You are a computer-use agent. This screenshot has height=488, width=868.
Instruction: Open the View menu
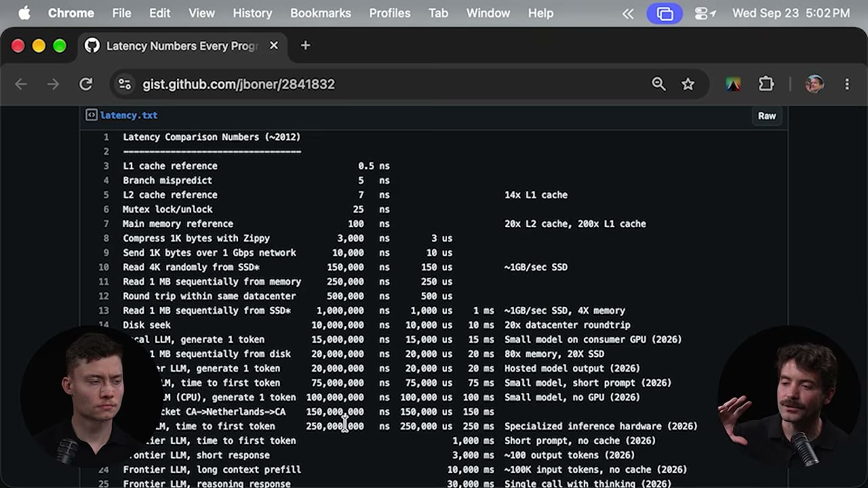click(x=201, y=13)
